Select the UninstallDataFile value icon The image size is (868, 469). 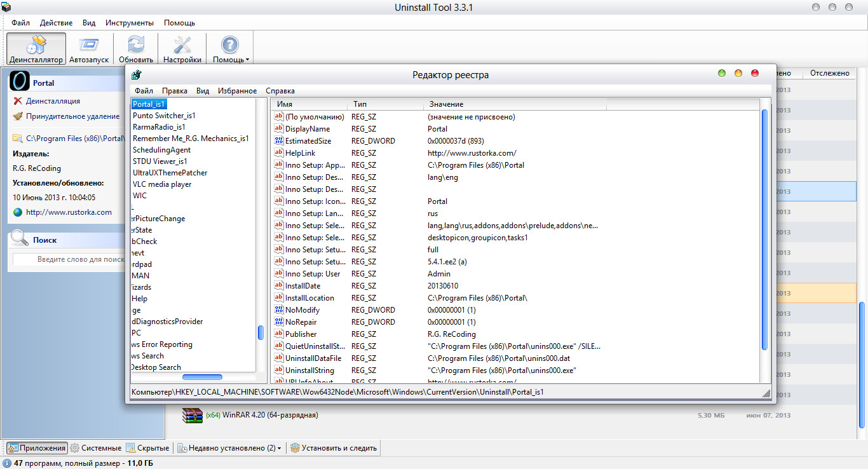(x=278, y=358)
